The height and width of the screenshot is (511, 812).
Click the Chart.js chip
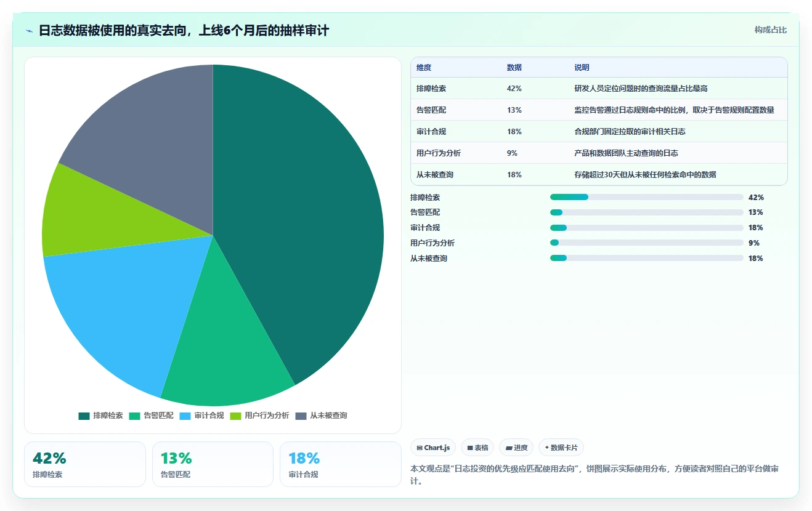click(x=433, y=448)
